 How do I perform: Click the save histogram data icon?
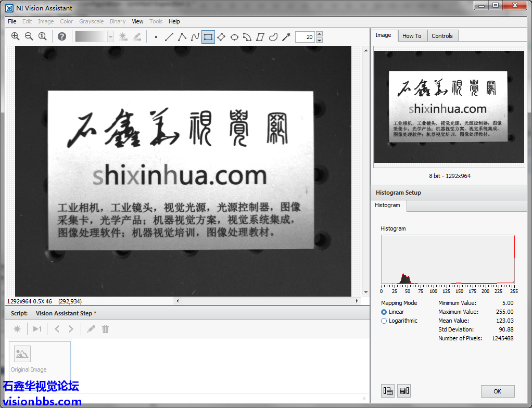click(403, 391)
